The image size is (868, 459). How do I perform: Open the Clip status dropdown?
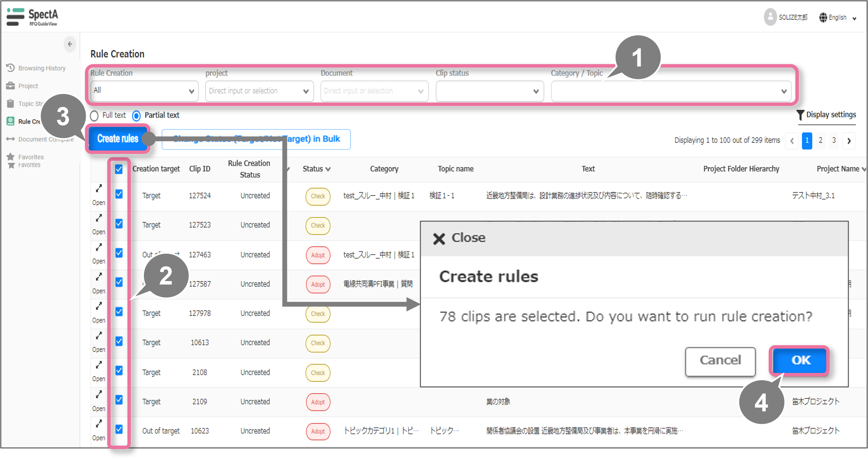[489, 91]
